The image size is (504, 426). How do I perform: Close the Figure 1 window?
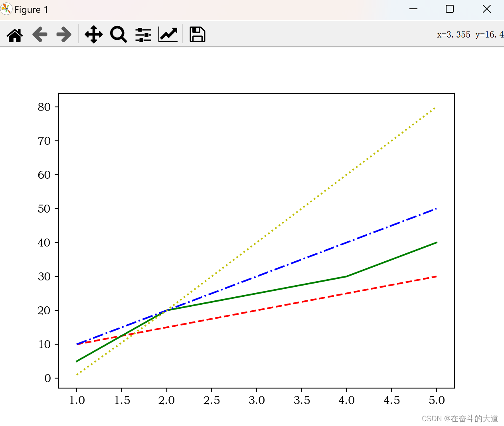point(487,9)
